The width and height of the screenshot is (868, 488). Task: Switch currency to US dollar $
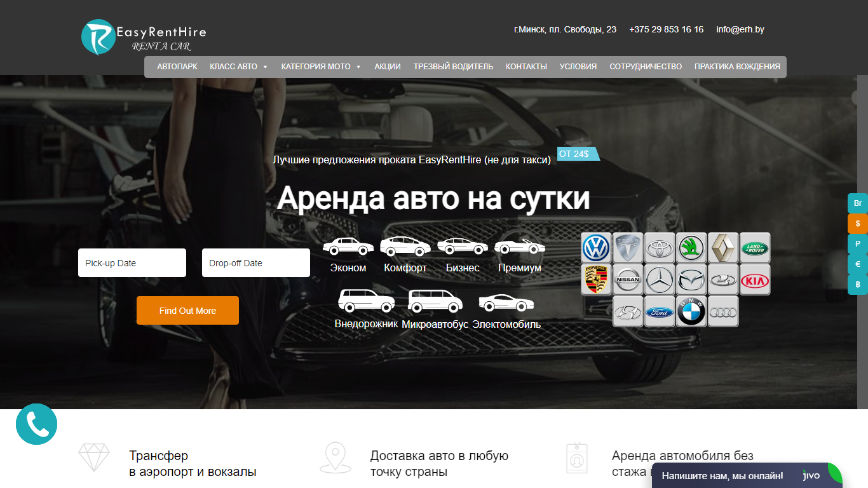click(x=858, y=224)
